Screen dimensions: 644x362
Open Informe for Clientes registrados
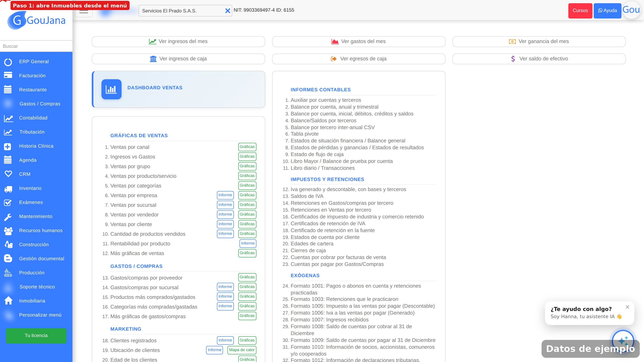[225, 340]
